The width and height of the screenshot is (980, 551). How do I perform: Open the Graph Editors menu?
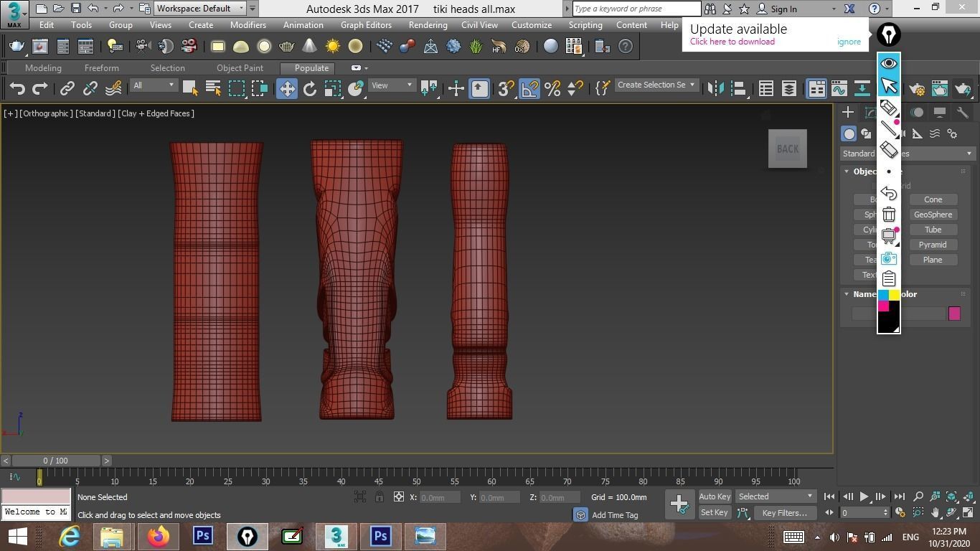point(366,25)
